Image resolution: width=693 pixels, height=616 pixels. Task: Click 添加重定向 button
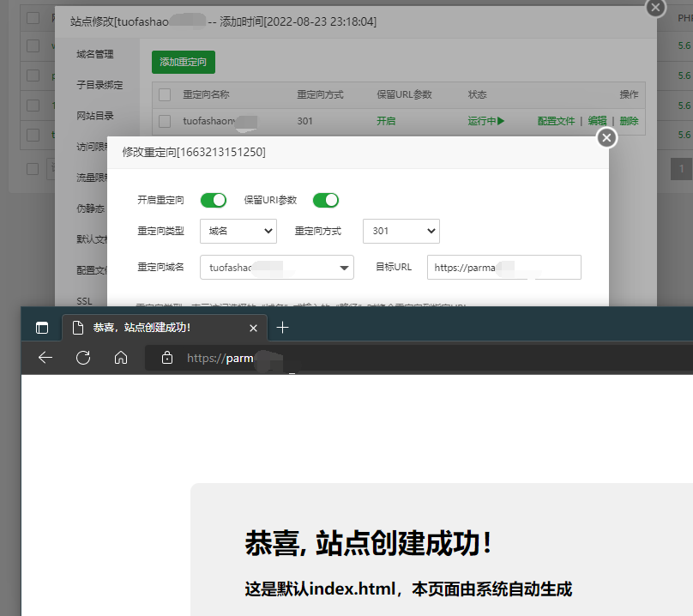[184, 62]
